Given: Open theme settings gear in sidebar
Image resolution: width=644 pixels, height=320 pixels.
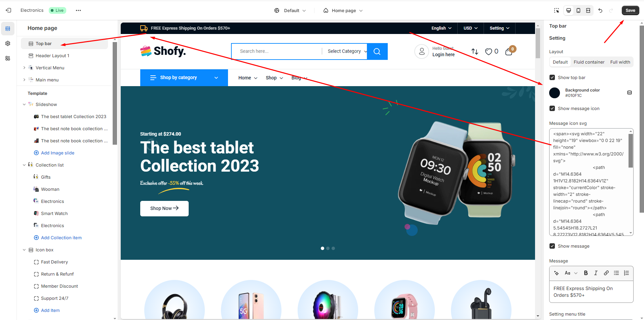Looking at the screenshot, I should click(x=8, y=43).
